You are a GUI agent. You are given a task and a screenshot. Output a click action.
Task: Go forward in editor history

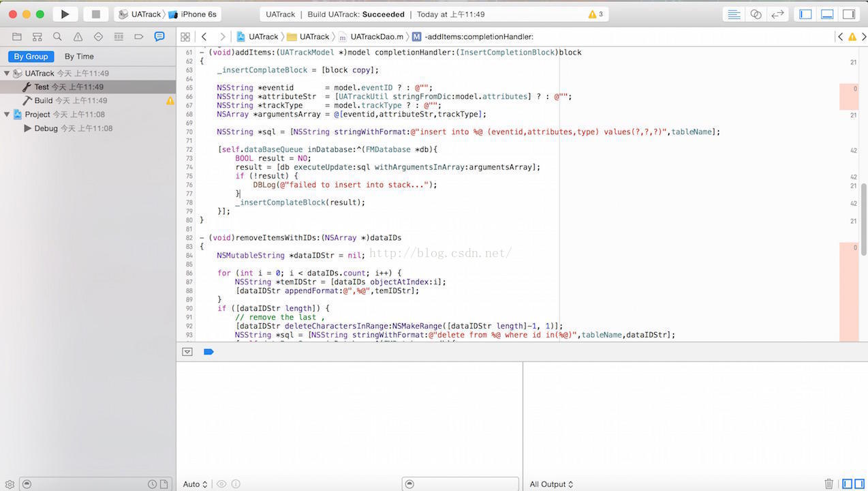(x=222, y=37)
